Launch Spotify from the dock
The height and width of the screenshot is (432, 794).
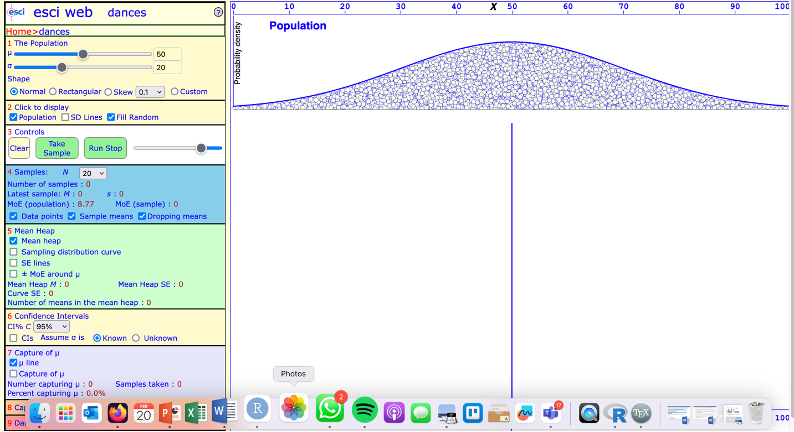pyautogui.click(x=365, y=409)
